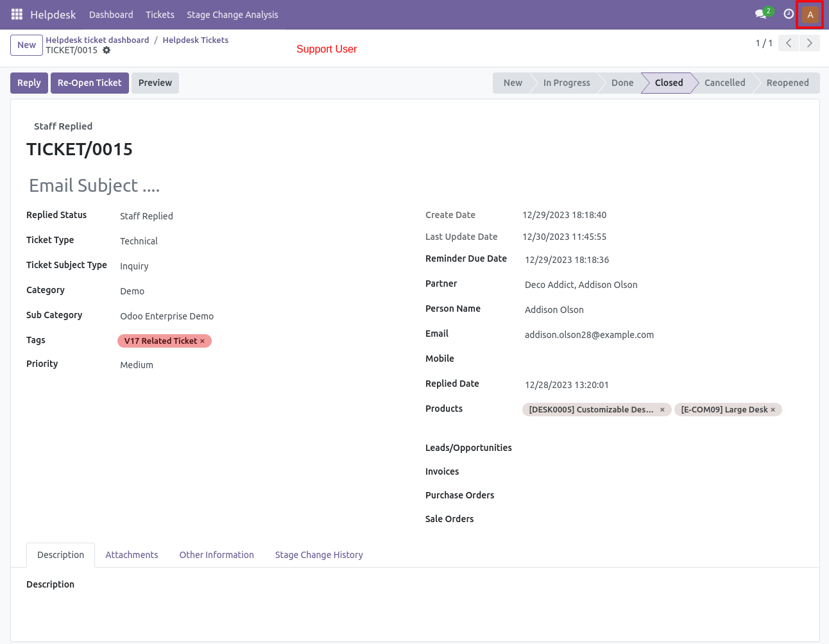The image size is (829, 644).
Task: Open the Tickets menu
Action: coord(160,15)
